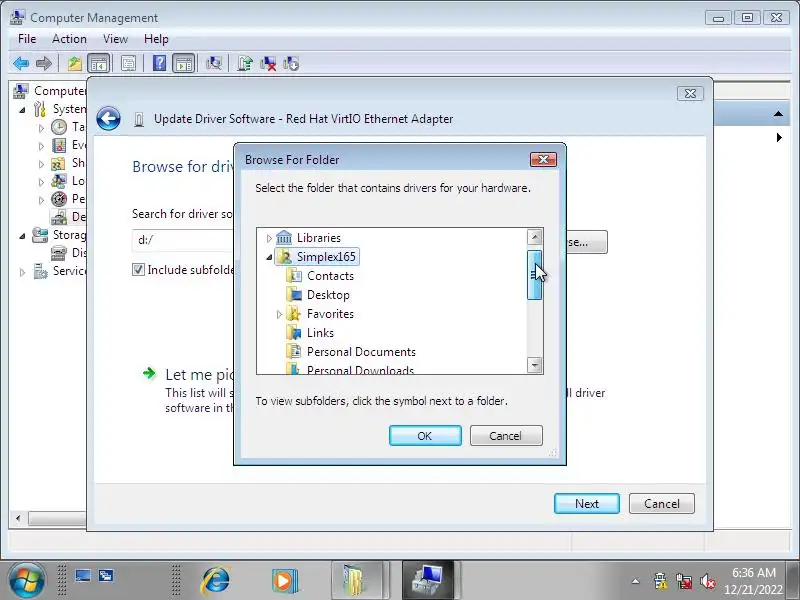Select the Desktop folder
This screenshot has height=600, width=800.
pos(328,295)
